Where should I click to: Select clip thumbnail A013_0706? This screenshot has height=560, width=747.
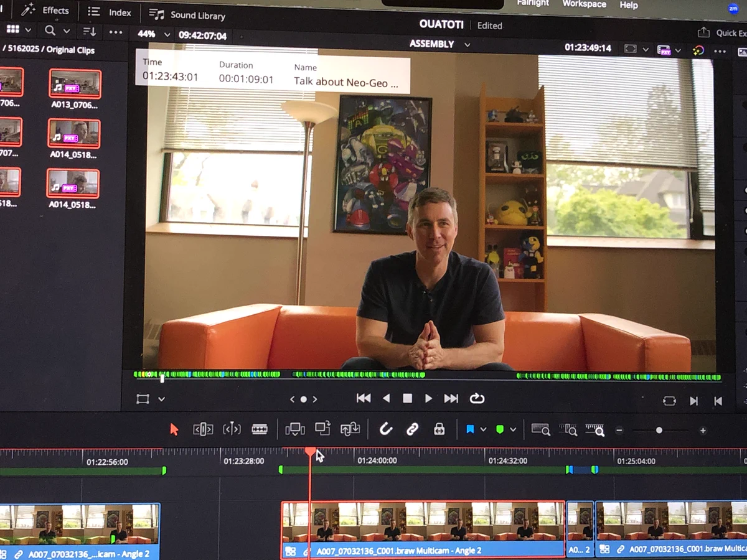[75, 84]
